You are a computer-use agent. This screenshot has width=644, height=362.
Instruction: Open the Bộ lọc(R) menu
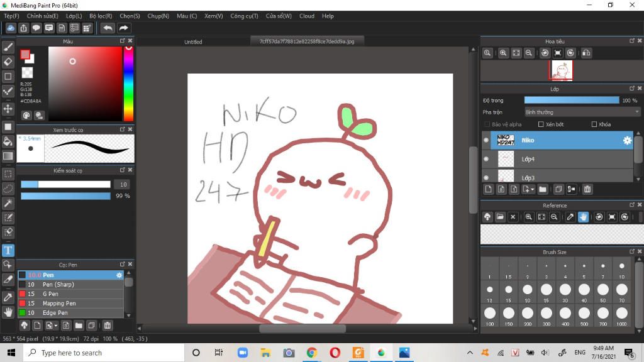tap(101, 16)
